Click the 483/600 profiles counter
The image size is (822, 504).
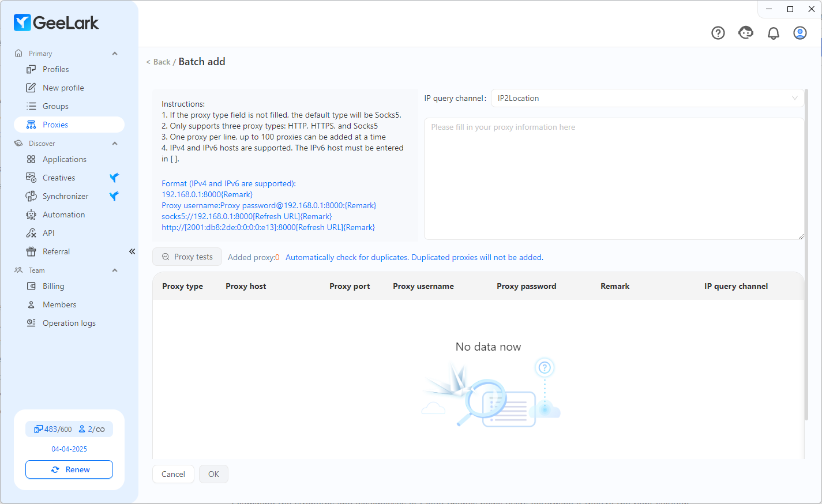(x=52, y=429)
